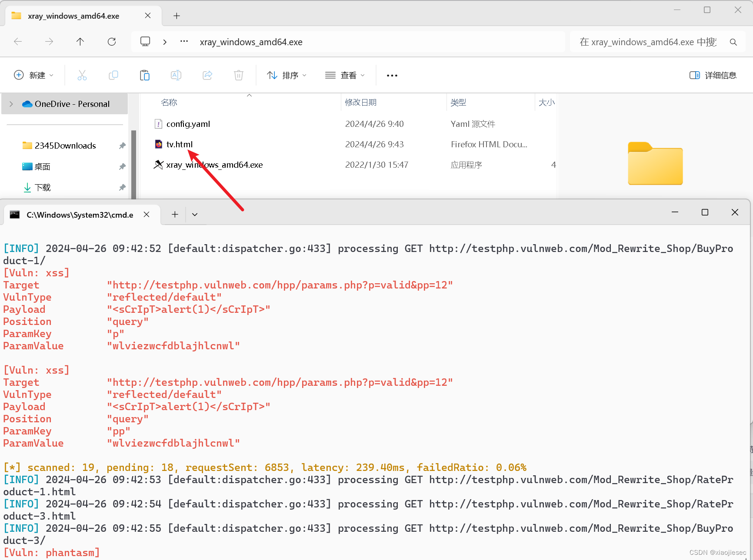Sort files by 大小 column header
Viewport: 753px width, 560px height.
pos(546,103)
